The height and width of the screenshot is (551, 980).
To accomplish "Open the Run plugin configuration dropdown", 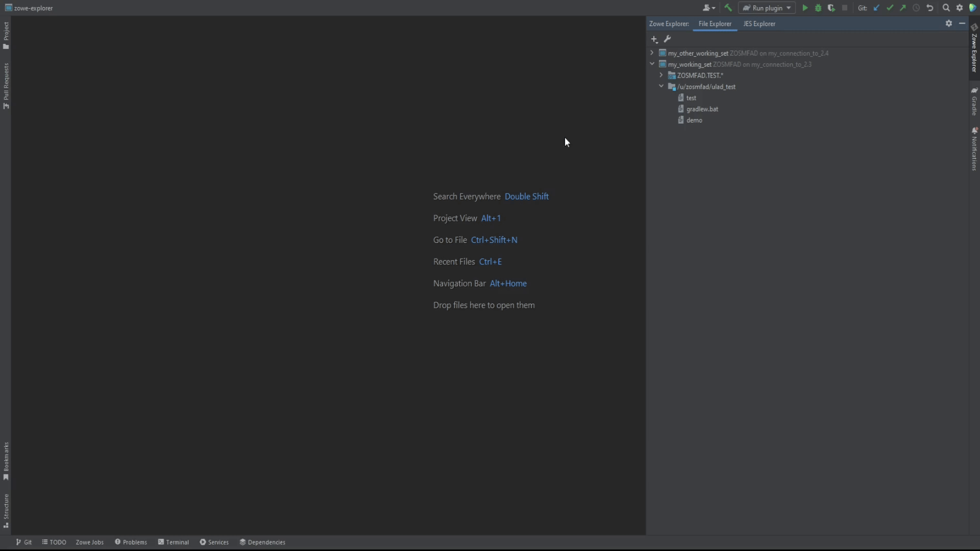I will coord(788,8).
